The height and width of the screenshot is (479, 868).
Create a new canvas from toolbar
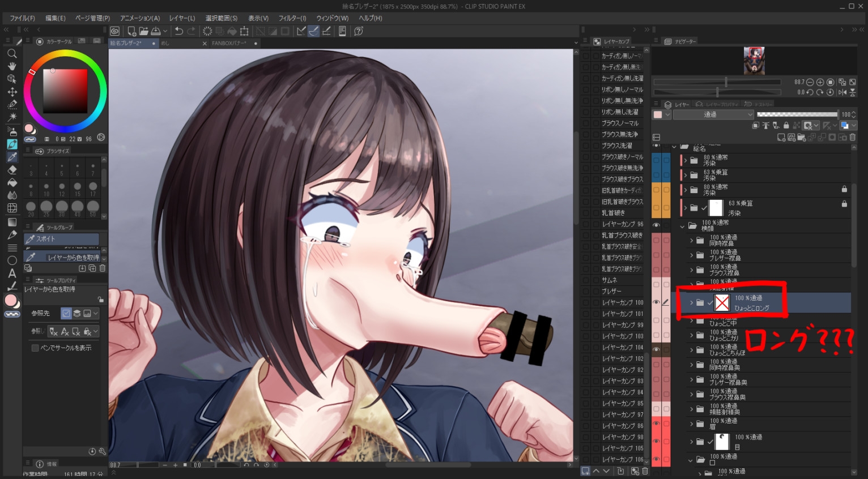(131, 31)
